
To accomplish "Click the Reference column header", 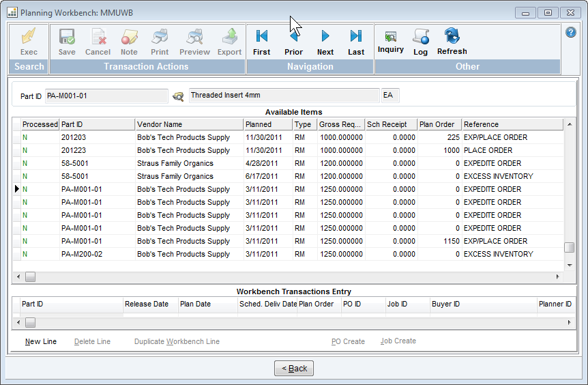I will pos(513,124).
